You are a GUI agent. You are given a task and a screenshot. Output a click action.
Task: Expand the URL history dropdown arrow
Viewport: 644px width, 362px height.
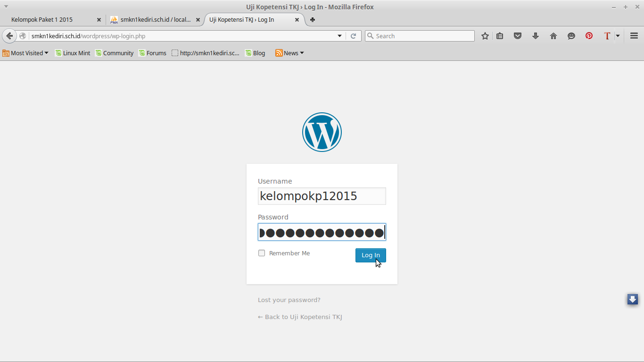[x=339, y=36]
